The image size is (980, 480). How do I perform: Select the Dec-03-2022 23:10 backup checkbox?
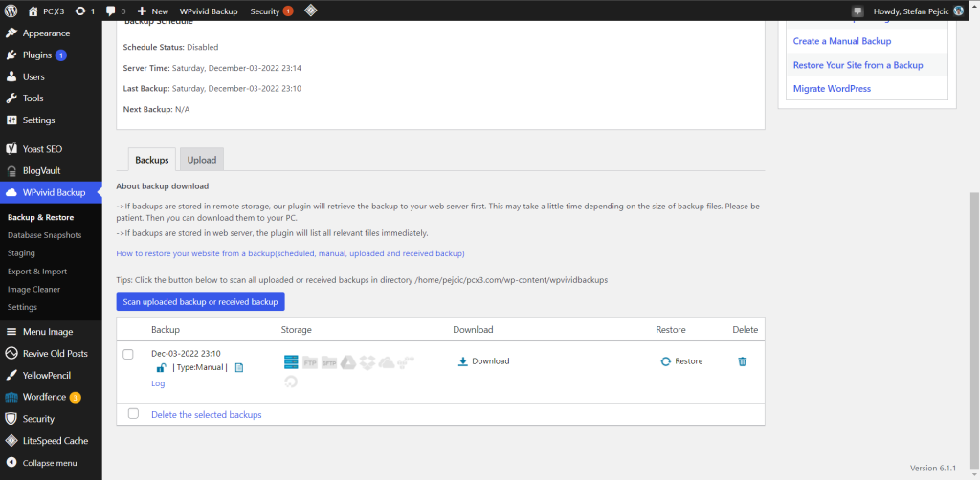pyautogui.click(x=128, y=354)
